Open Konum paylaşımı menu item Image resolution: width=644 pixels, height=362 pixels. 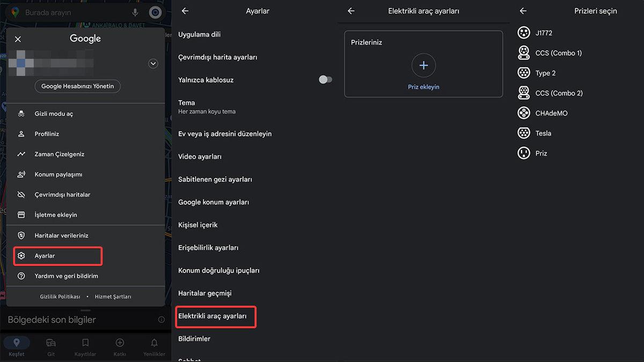click(x=58, y=174)
